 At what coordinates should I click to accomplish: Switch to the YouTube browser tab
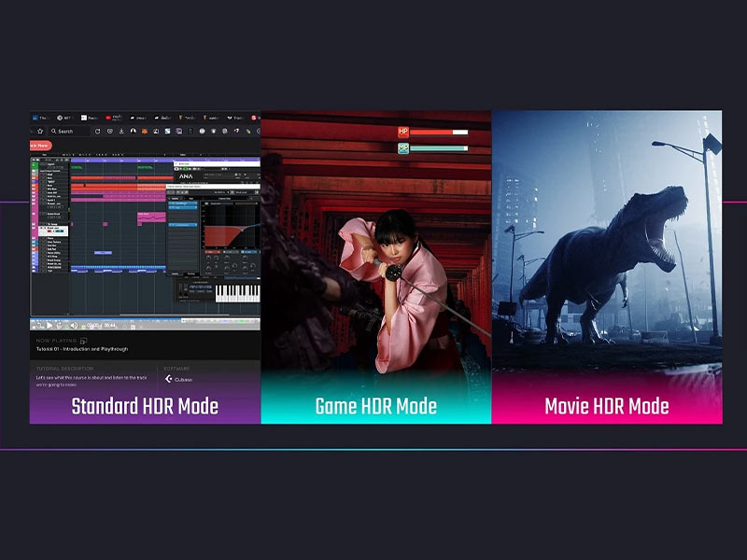pos(114,118)
